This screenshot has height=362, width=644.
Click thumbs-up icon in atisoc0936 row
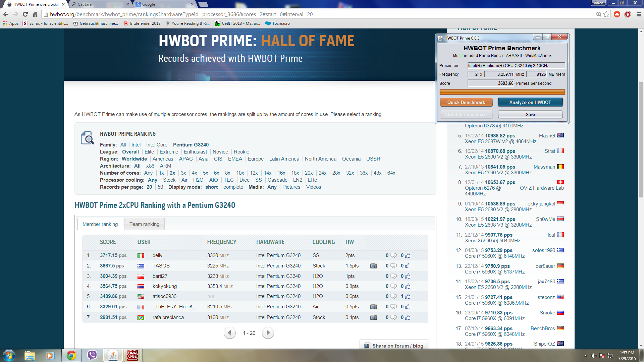pos(408,296)
